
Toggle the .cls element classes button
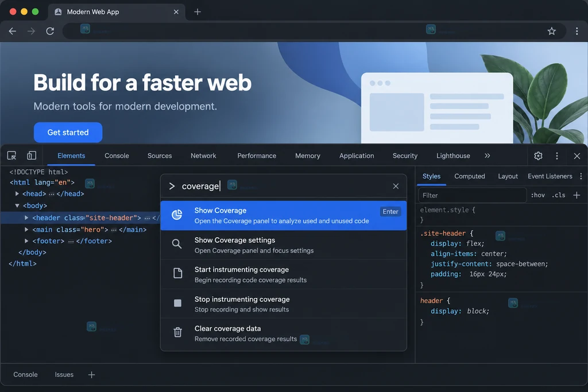coord(558,195)
